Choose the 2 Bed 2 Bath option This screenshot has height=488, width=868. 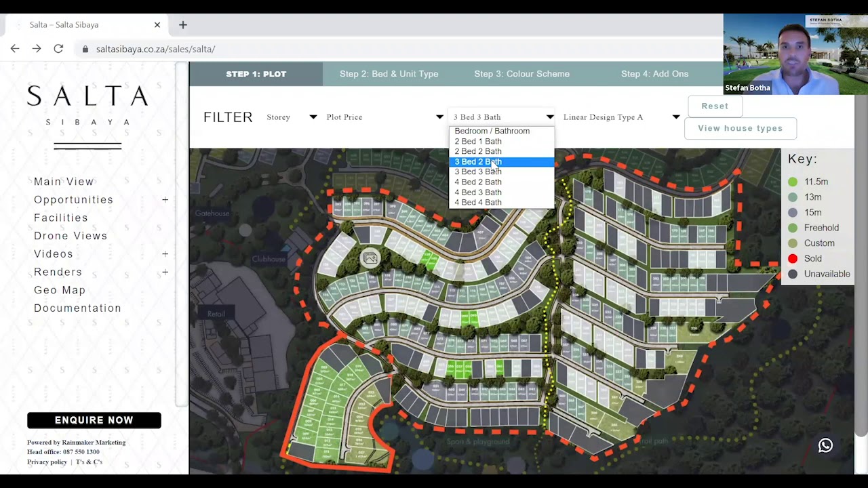click(x=501, y=152)
